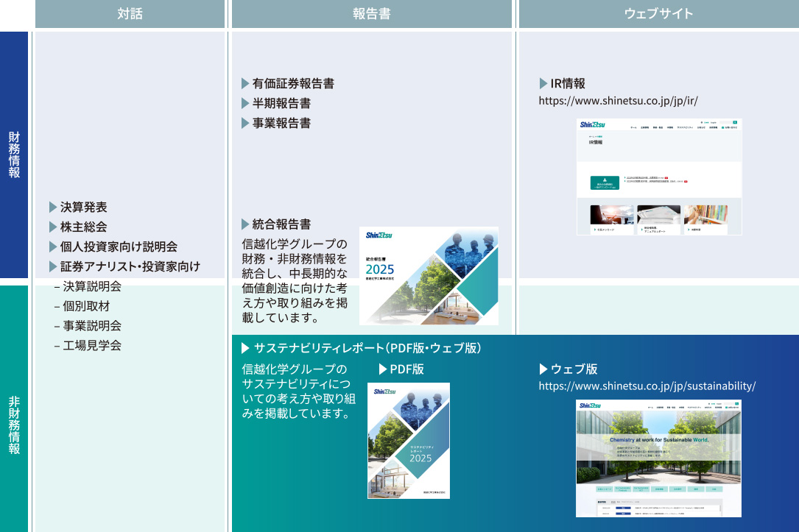Click the white triangle beside ウェブ版

pos(543,369)
